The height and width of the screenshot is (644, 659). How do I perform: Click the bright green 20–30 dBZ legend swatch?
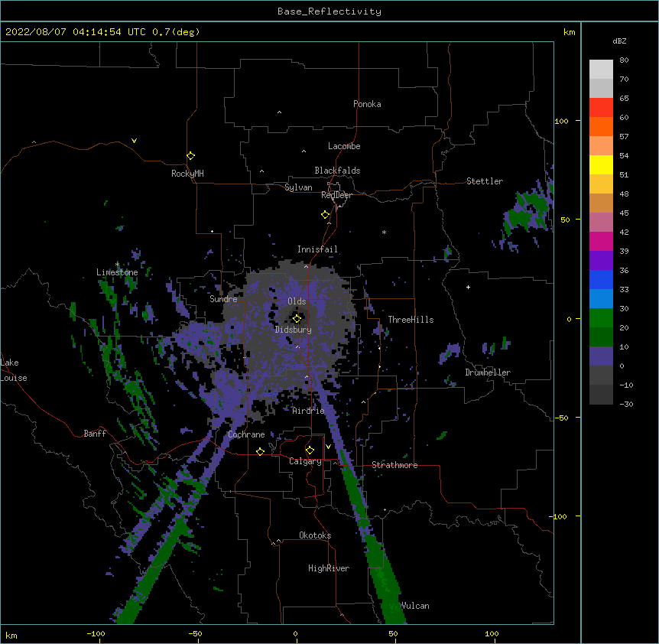click(x=601, y=318)
